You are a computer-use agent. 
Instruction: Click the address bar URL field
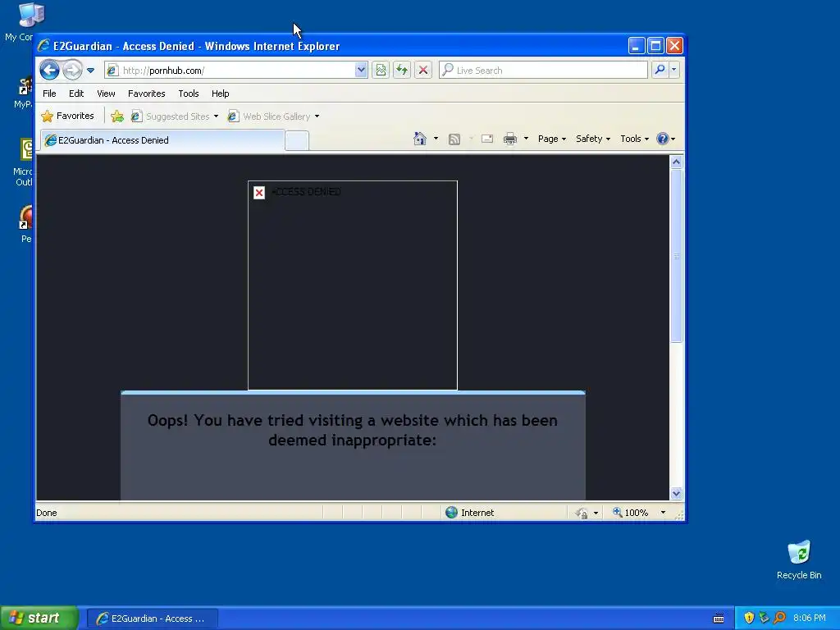(x=230, y=71)
